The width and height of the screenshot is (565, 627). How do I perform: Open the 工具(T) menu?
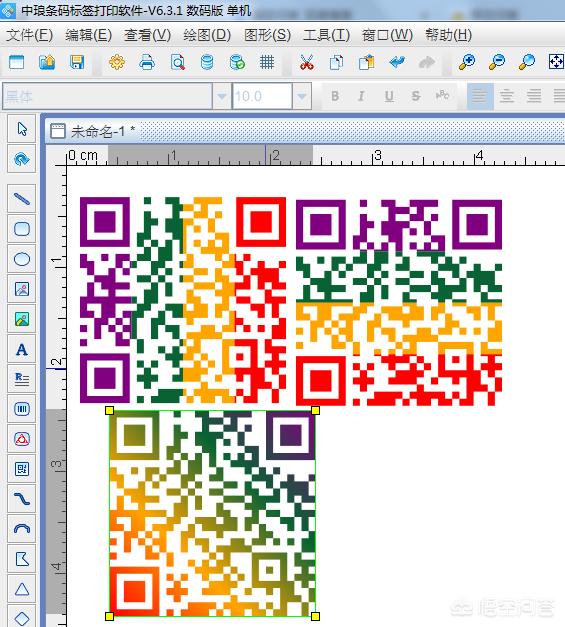point(326,35)
